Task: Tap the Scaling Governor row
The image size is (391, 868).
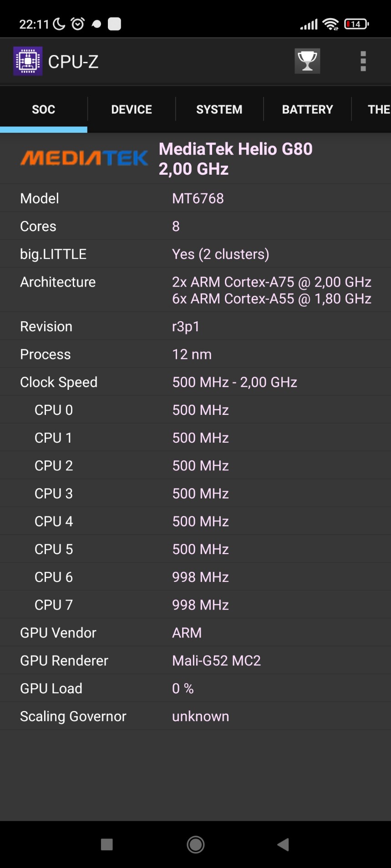Action: point(195,716)
